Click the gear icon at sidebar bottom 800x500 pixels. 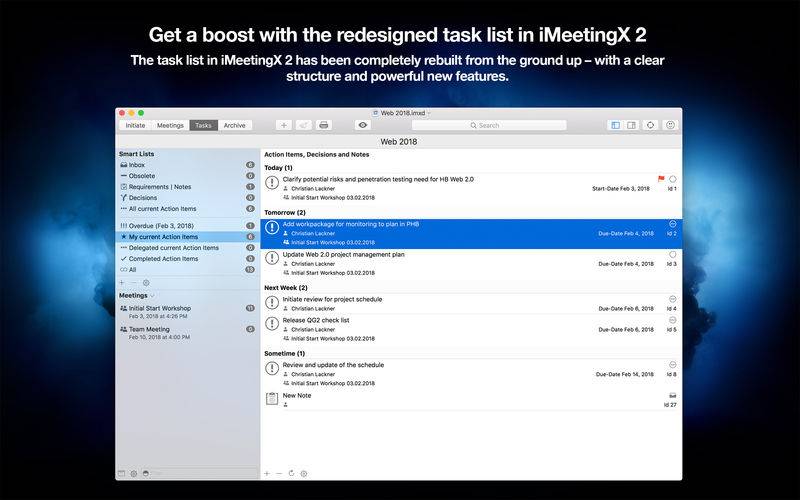134,473
